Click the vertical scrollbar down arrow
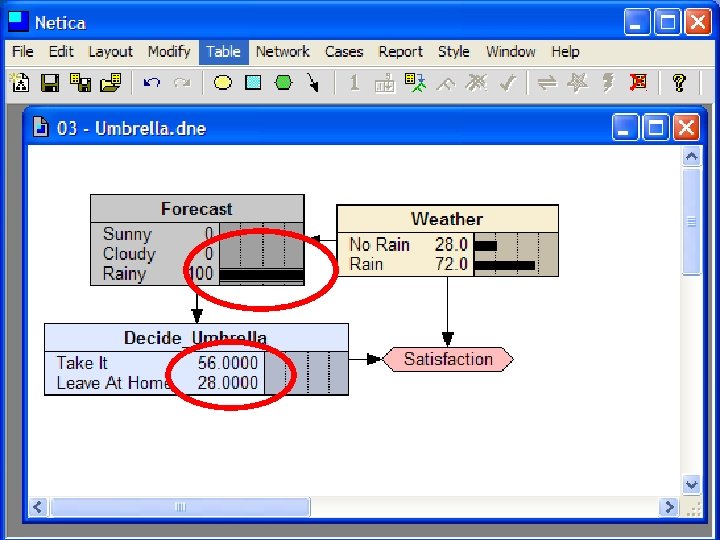Screen dimensions: 720x540 click(x=692, y=484)
